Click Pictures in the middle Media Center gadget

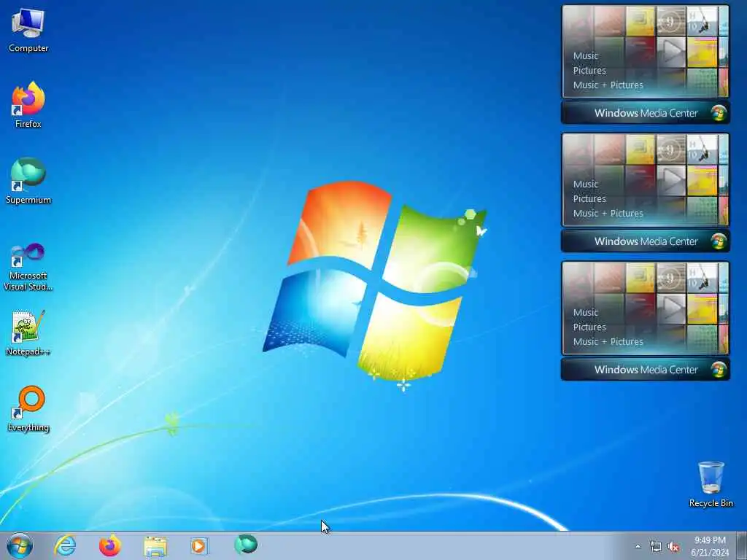(589, 198)
